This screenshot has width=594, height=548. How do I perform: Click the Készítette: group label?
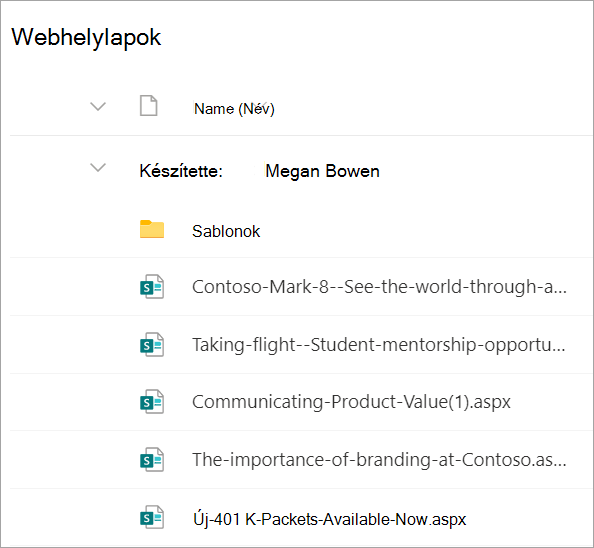[x=181, y=171]
